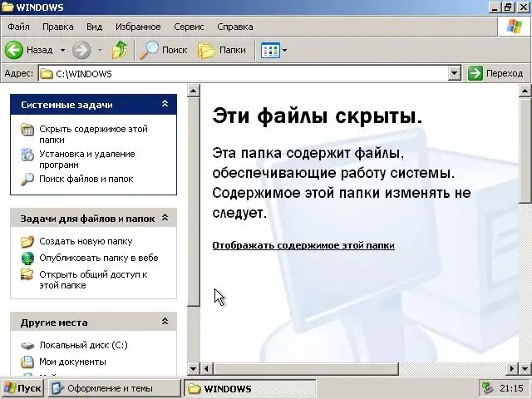Viewport: 532px width, 399px height.
Task: Click Опубликовать папку в вебе link
Action: click(x=99, y=258)
